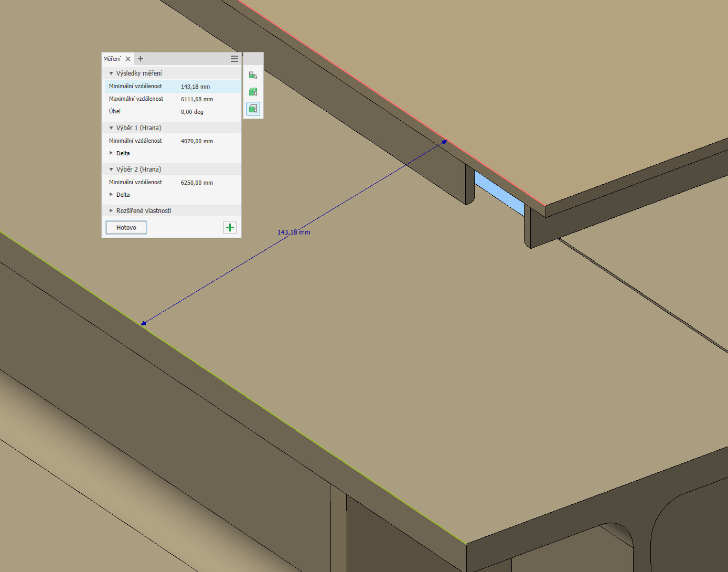Close the Měření tab with X
Image resolution: width=728 pixels, height=572 pixels.
(x=128, y=59)
